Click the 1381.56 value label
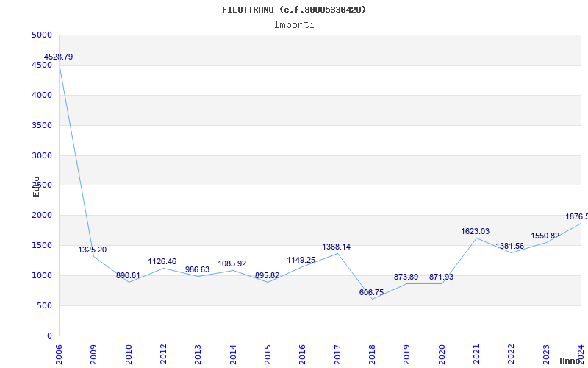 click(509, 247)
